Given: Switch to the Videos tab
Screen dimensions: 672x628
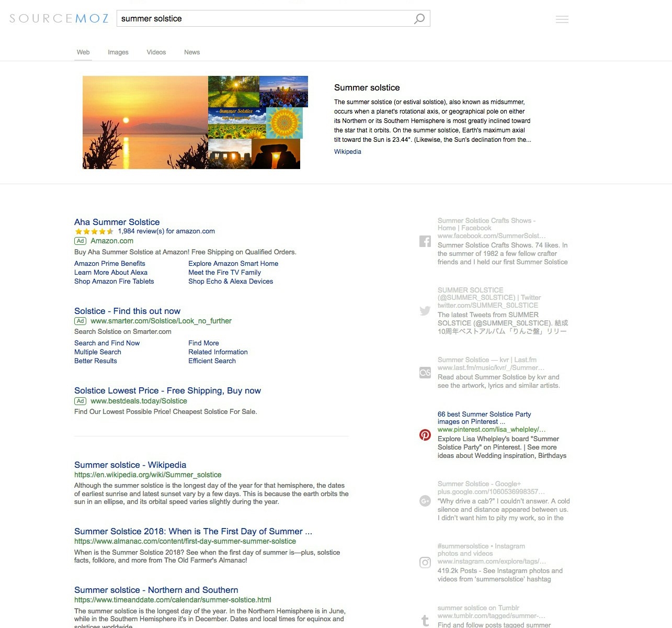Looking at the screenshot, I should (x=156, y=52).
